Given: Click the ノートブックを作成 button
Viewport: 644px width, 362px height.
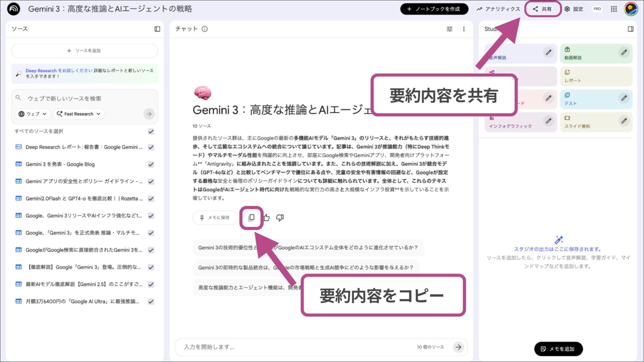Looking at the screenshot, I should (x=434, y=9).
